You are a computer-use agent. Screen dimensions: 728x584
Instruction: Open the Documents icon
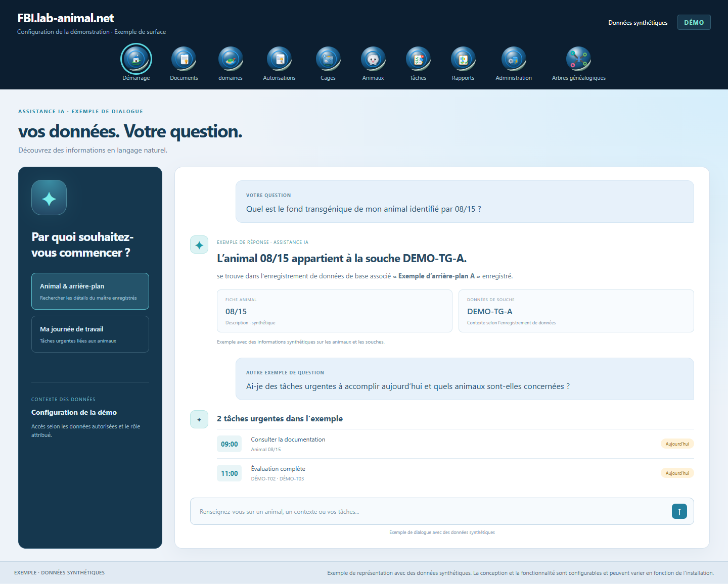coord(184,59)
